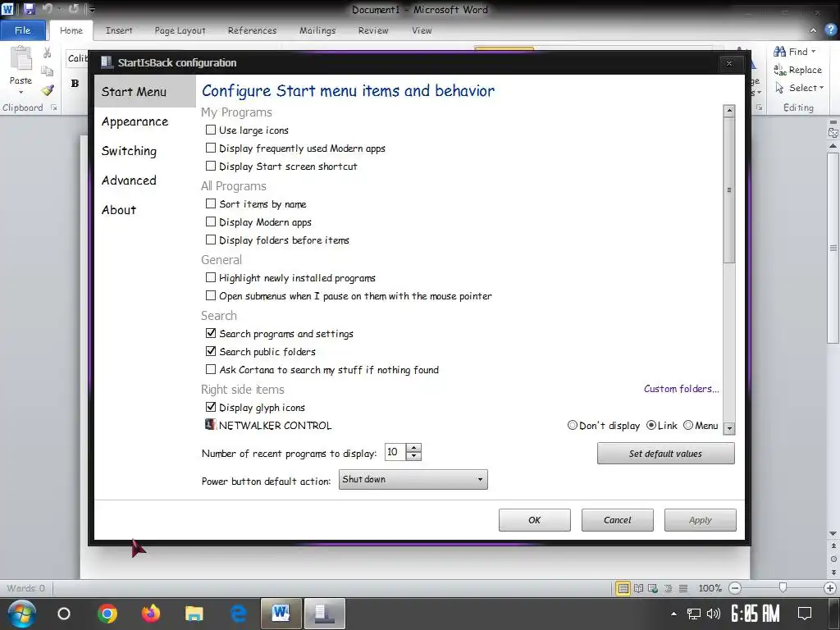The width and height of the screenshot is (840, 630).
Task: Switch to the Insert ribbon tab
Action: 119,30
